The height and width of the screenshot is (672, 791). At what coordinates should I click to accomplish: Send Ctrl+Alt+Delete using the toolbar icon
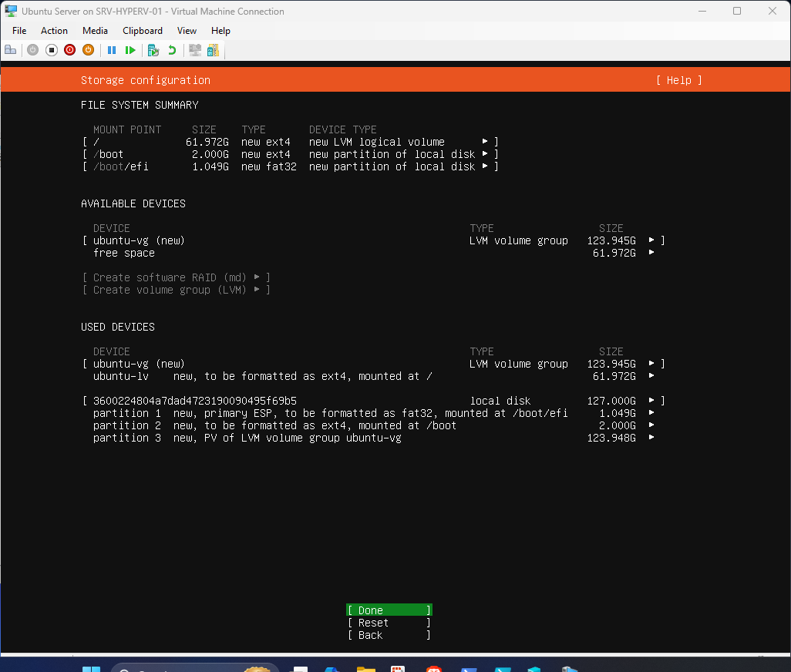[x=10, y=50]
